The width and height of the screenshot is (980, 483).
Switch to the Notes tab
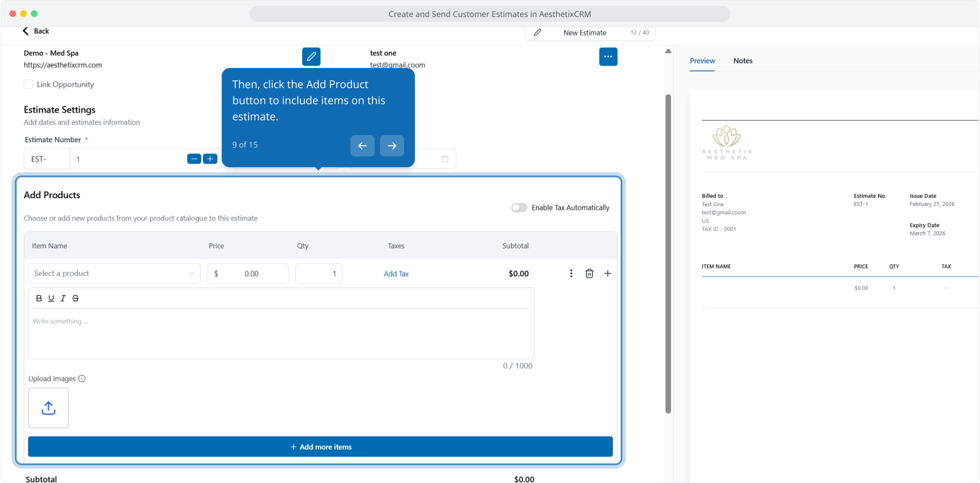tap(743, 61)
